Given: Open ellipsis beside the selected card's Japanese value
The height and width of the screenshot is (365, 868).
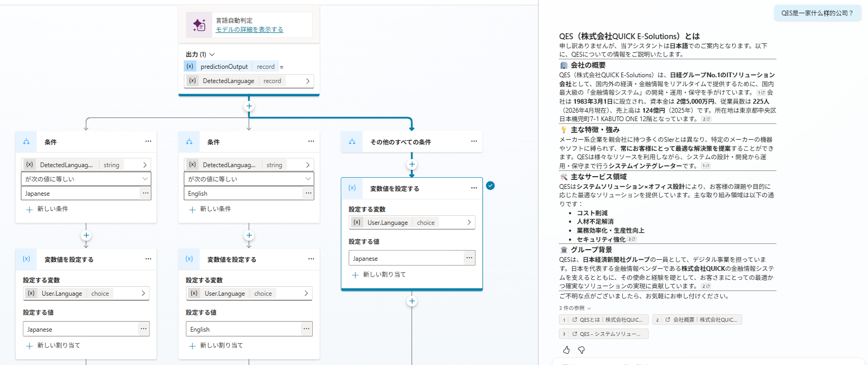Looking at the screenshot, I should click(x=469, y=258).
